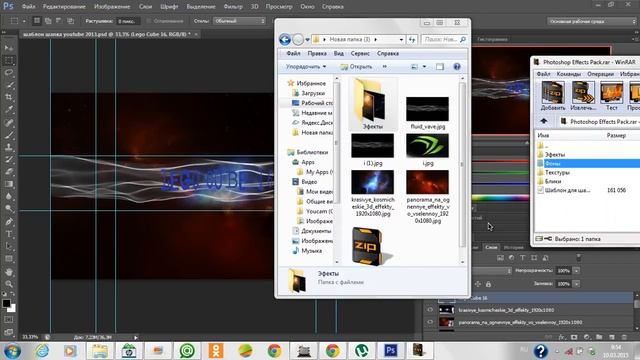Open Explorer help question mark icon
Viewport: 640px width, 360px height.
tap(457, 67)
